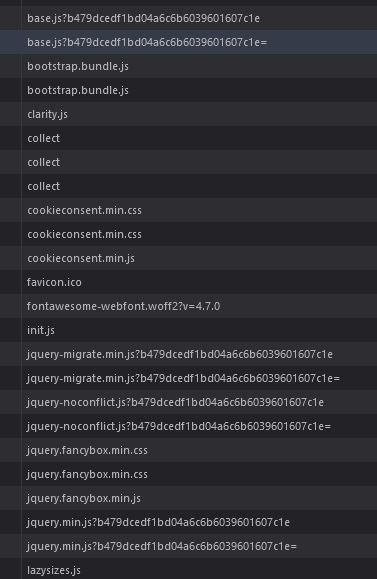Open the clarity.js request row
This screenshot has width=377, height=579.
click(188, 114)
